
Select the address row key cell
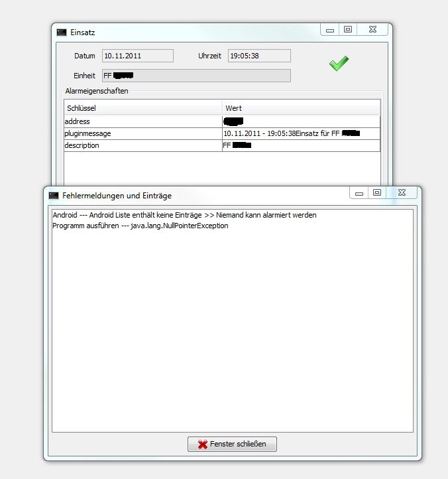(x=142, y=121)
